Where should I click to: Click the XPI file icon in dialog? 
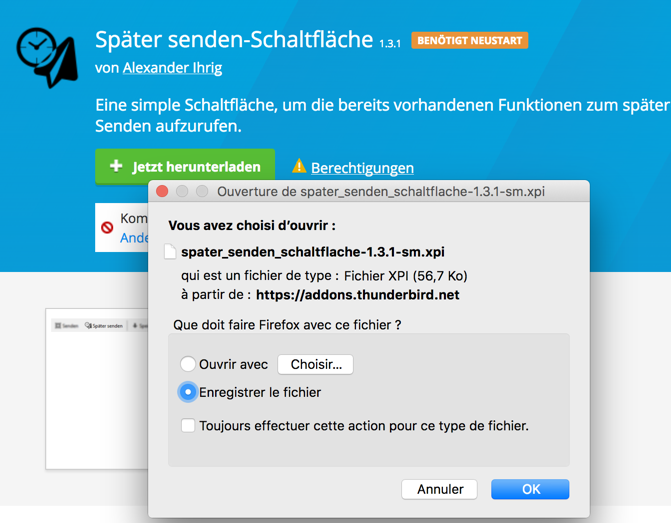click(171, 252)
